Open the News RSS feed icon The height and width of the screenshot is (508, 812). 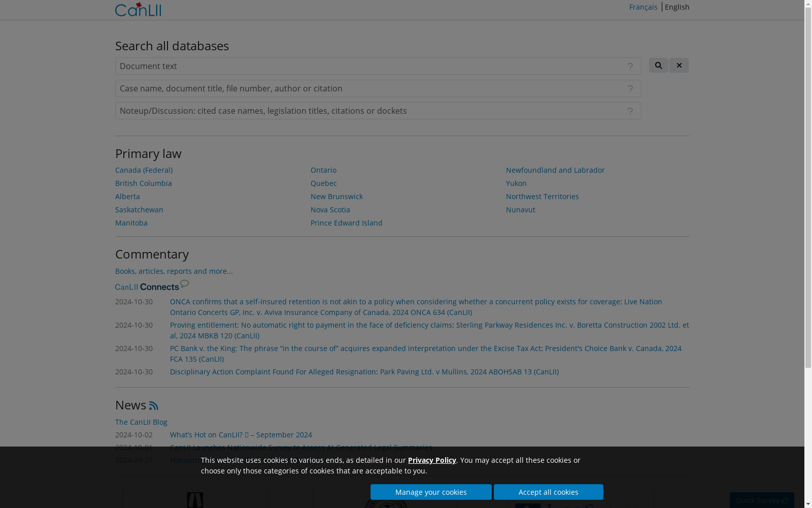154,405
